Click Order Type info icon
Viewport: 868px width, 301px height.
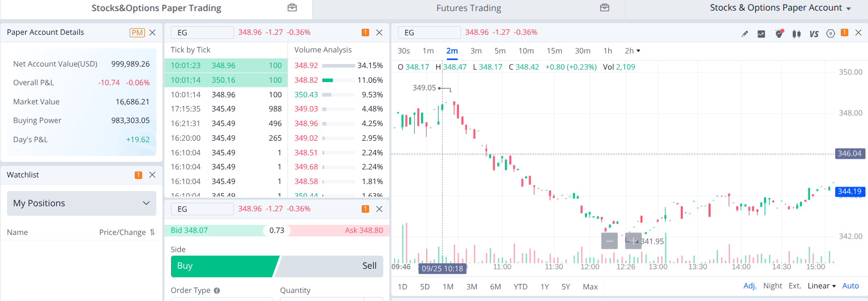[217, 290]
